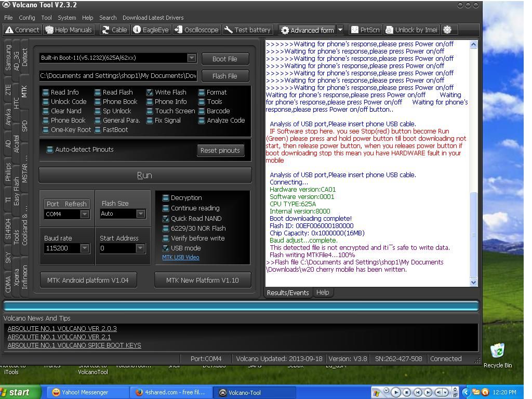Open the Built-in Boot file dropdown
532x399 pixels.
[x=192, y=58]
